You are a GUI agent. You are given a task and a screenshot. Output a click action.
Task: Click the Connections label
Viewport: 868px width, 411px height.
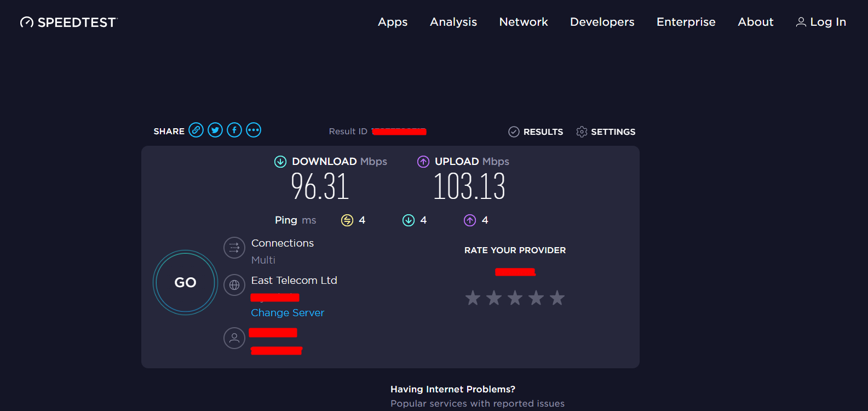(x=283, y=243)
